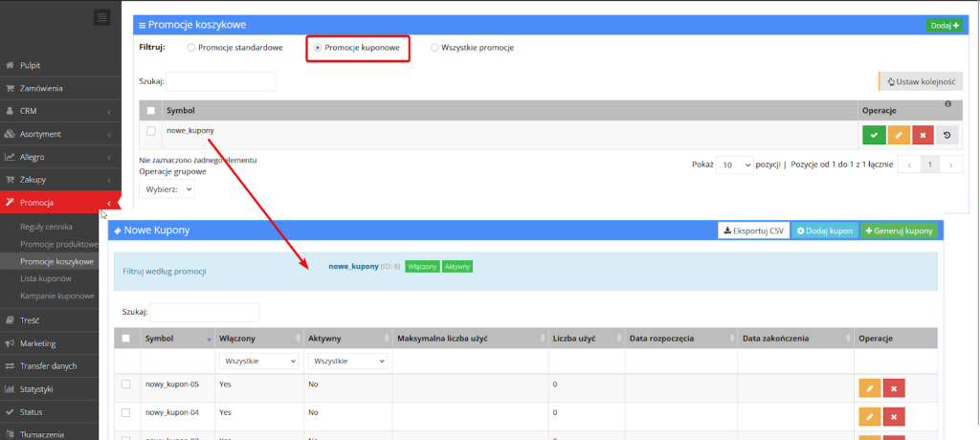This screenshot has width=980, height=440.
Task: Open the nowe_kupony promotion link in filter
Action: pos(354,266)
